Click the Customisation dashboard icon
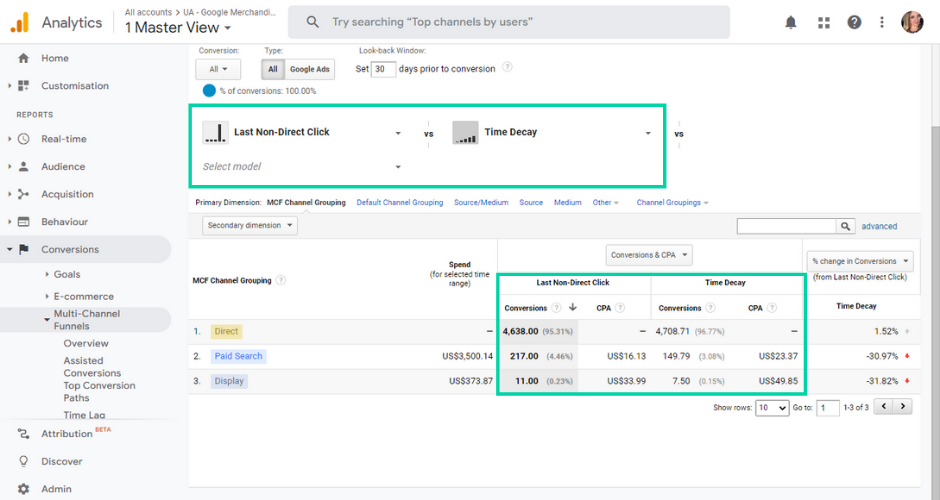 pyautogui.click(x=23, y=86)
